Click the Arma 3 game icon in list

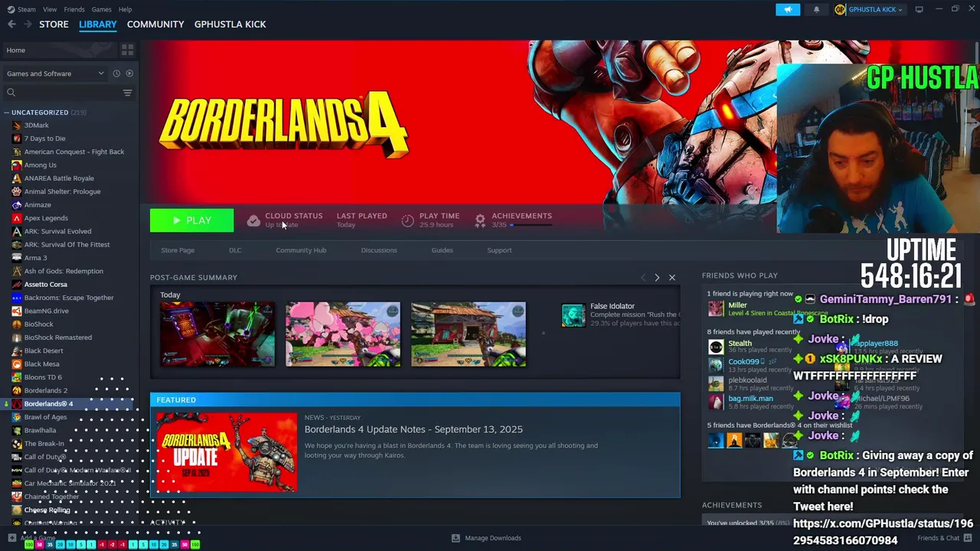point(17,258)
